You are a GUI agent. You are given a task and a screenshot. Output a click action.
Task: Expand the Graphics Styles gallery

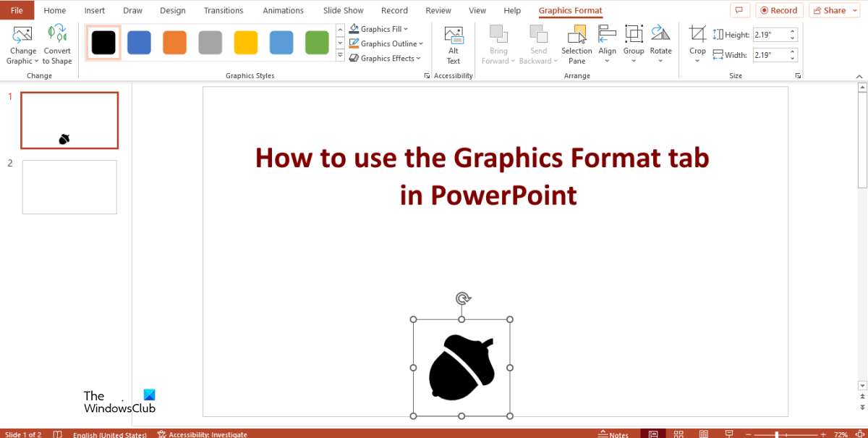click(340, 54)
